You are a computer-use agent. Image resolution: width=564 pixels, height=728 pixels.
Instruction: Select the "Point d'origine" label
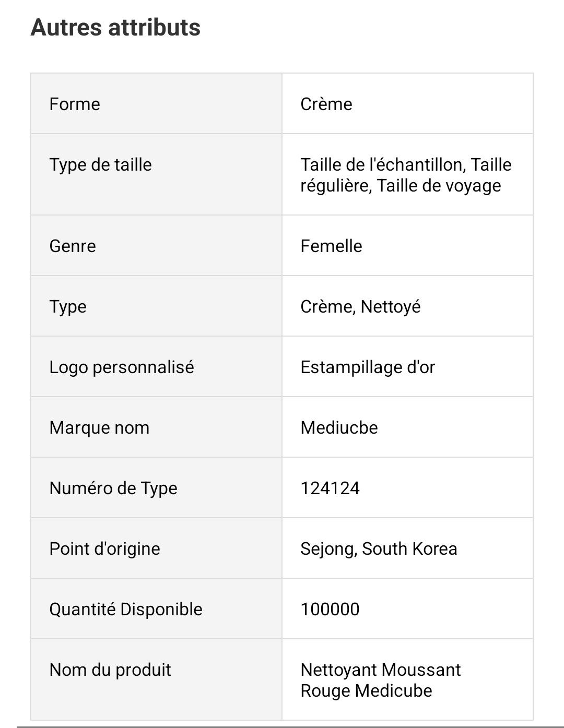[104, 549]
